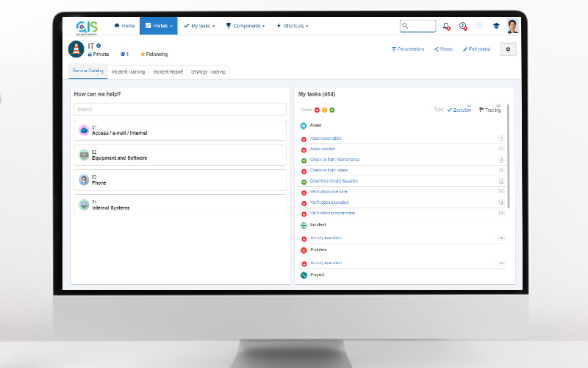Open the Asset reservation task link
This screenshot has height=368, width=588.
pos(326,138)
